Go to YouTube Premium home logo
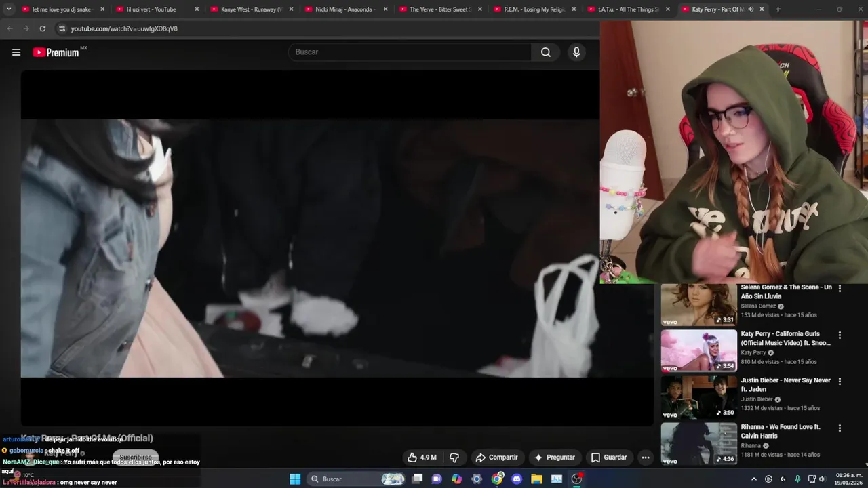 point(56,52)
